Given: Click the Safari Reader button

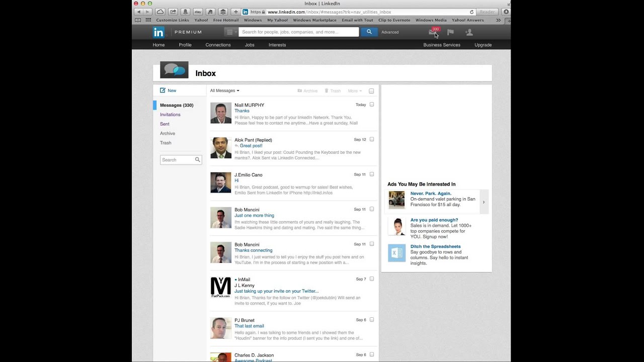Looking at the screenshot, I should [x=487, y=12].
